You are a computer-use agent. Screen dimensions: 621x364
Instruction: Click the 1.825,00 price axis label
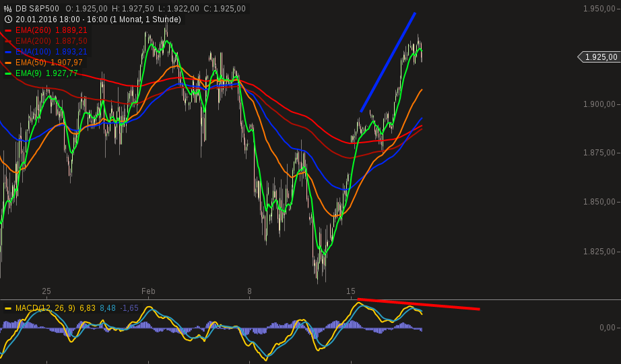pyautogui.click(x=599, y=251)
